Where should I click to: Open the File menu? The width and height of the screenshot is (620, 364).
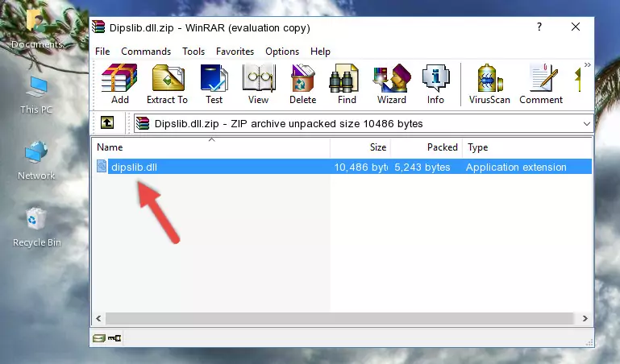102,52
